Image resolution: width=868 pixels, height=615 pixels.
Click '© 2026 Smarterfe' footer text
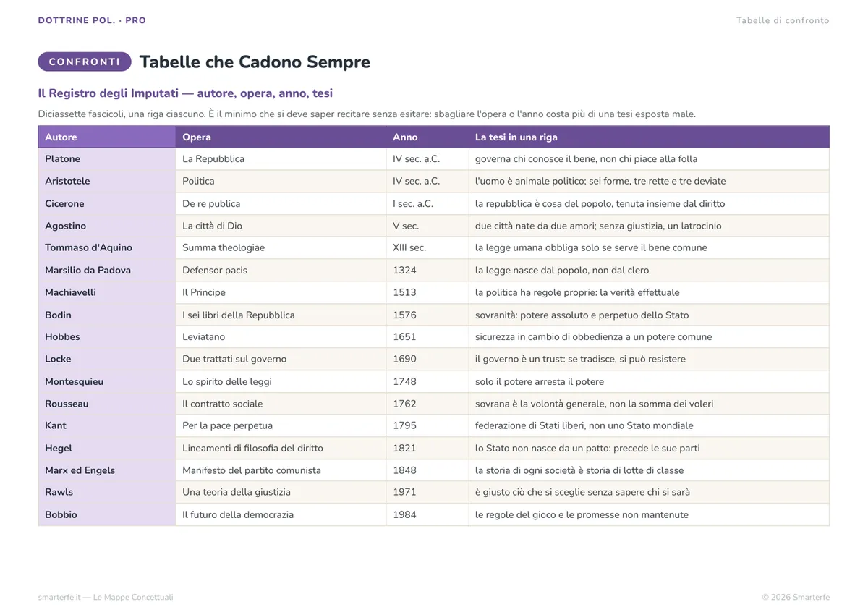point(796,598)
